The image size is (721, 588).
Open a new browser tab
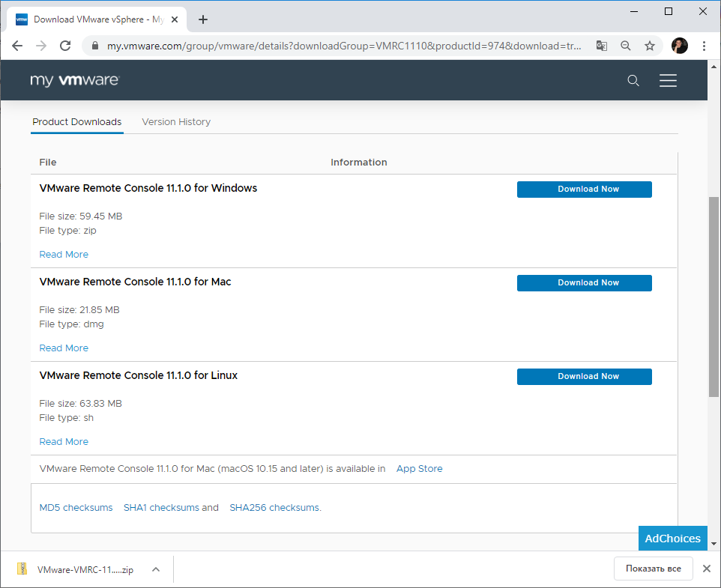point(203,19)
